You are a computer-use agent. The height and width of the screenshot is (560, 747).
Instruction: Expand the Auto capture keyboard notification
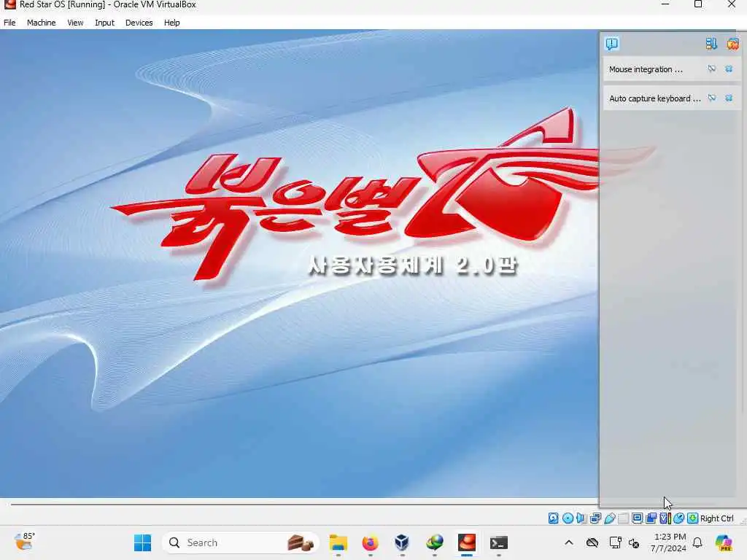[654, 98]
